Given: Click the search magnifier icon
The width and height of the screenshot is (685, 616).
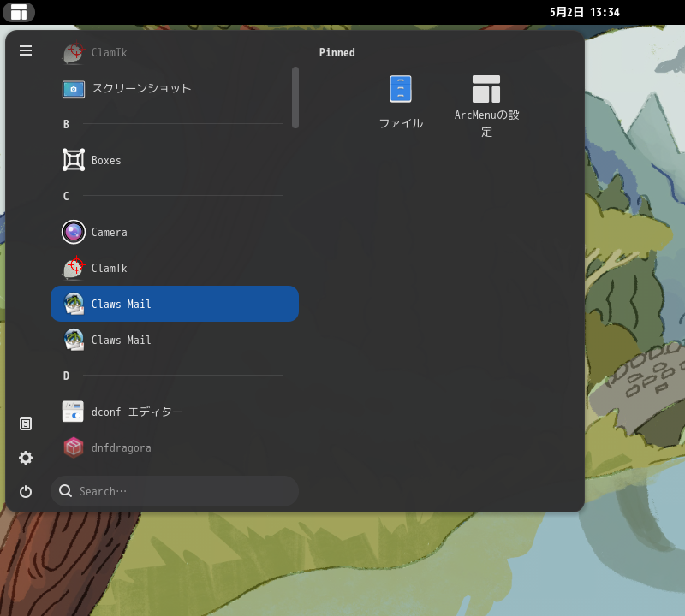Looking at the screenshot, I should pos(66,491).
